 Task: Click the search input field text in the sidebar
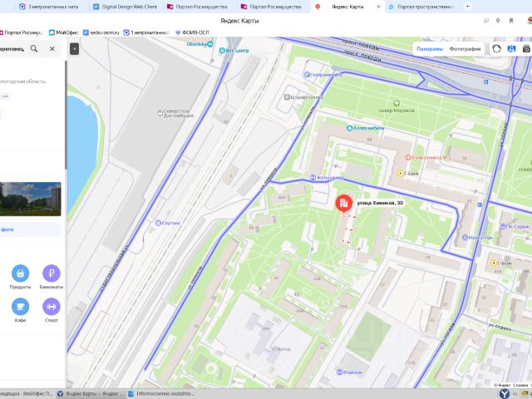pos(12,48)
